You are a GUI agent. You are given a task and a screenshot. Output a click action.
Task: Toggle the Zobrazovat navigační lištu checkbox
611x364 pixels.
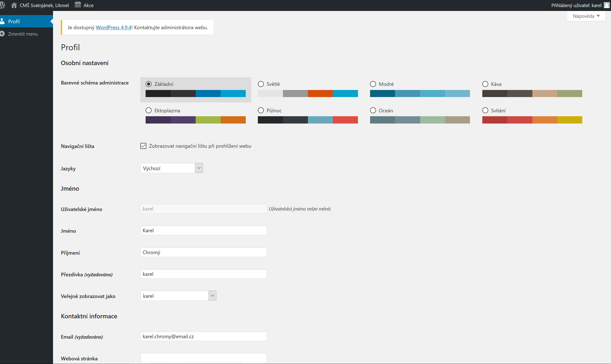(x=143, y=146)
